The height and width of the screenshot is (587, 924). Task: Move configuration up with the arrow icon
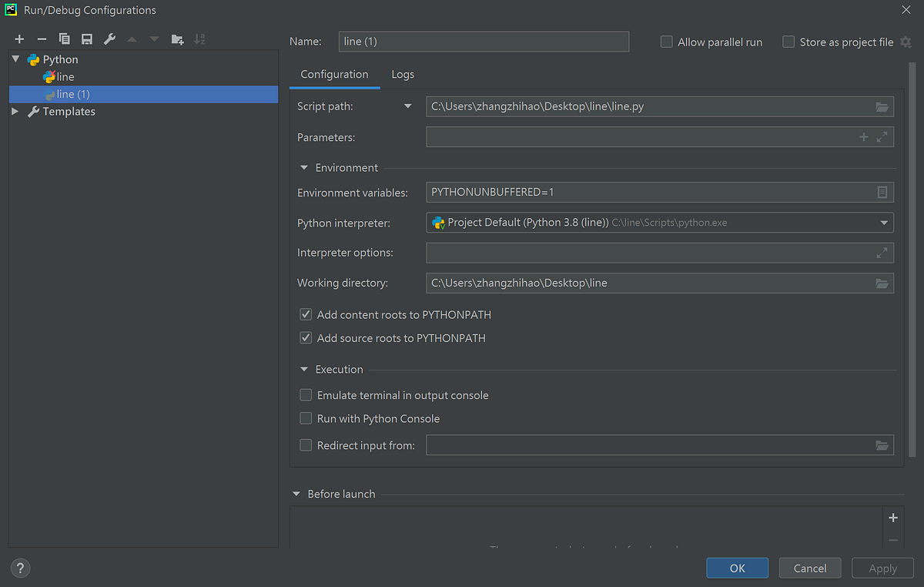tap(132, 39)
